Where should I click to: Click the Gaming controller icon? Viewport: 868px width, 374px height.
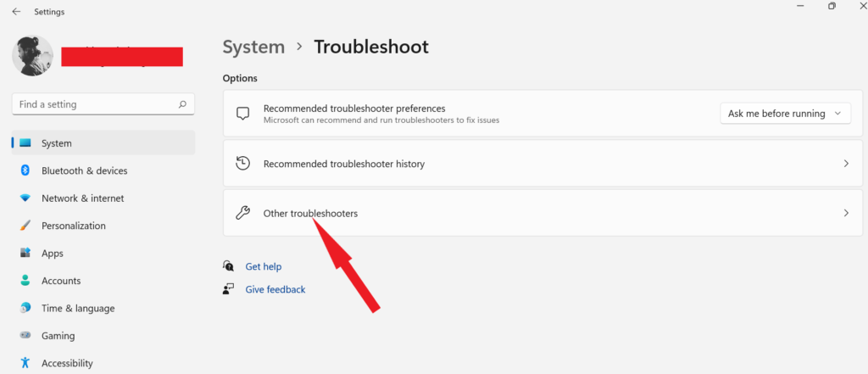click(x=25, y=335)
